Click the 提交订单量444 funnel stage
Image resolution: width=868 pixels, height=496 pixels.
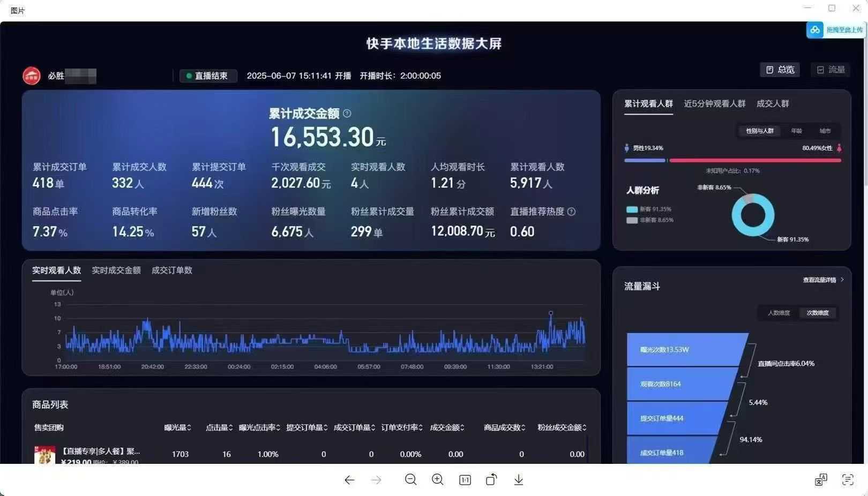(678, 418)
